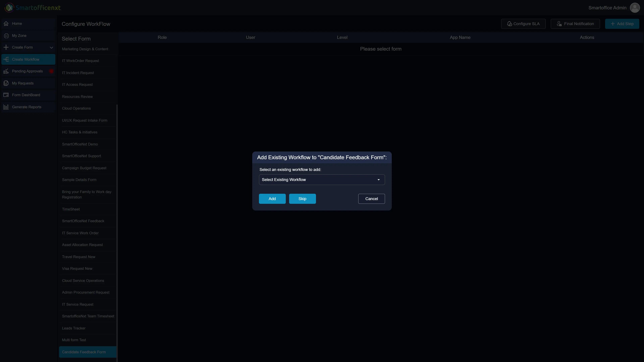Image resolution: width=644 pixels, height=362 pixels.
Task: Cancel the add workflow dialog
Action: 371,199
